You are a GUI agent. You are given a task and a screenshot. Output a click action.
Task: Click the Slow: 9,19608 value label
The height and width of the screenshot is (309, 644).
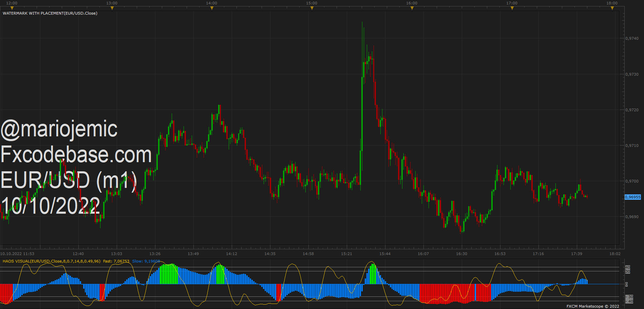(x=146, y=261)
